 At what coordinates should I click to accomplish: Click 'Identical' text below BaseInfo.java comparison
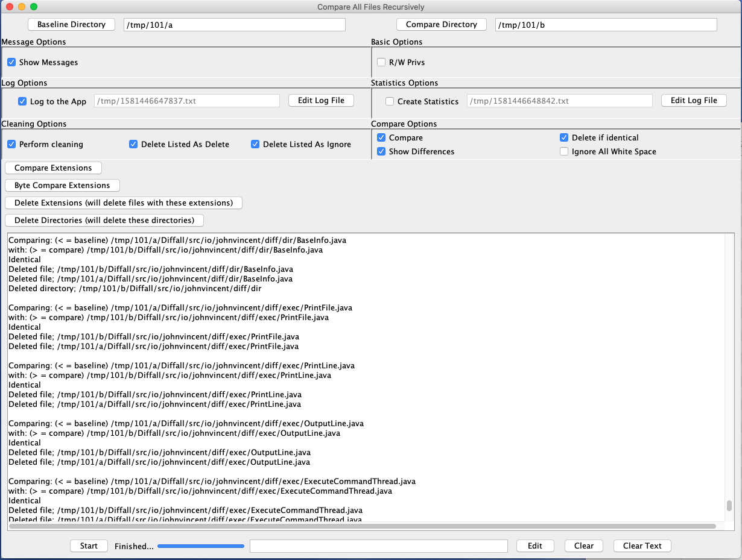pyautogui.click(x=25, y=260)
